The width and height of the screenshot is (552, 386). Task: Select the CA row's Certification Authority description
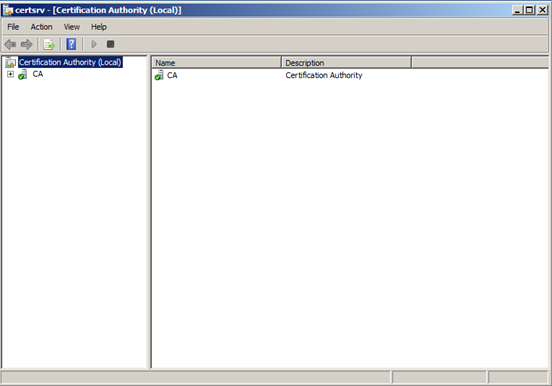tap(324, 75)
